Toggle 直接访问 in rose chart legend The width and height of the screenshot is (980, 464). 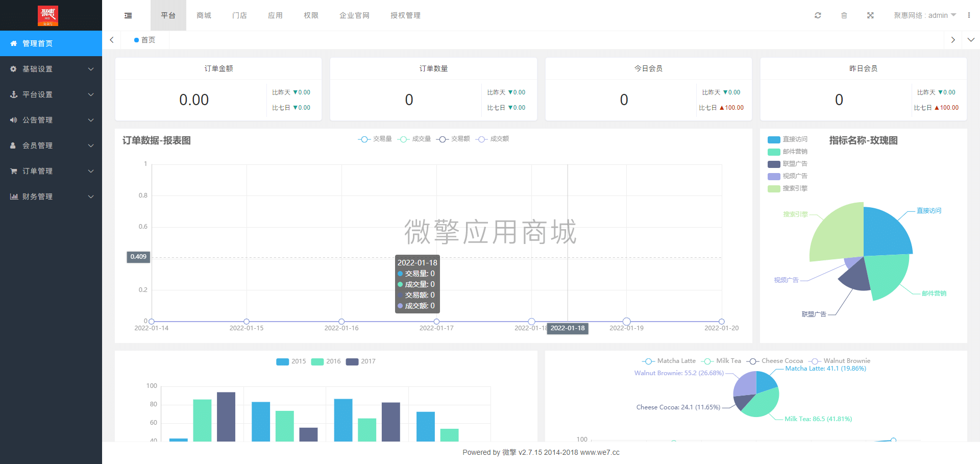[788, 139]
